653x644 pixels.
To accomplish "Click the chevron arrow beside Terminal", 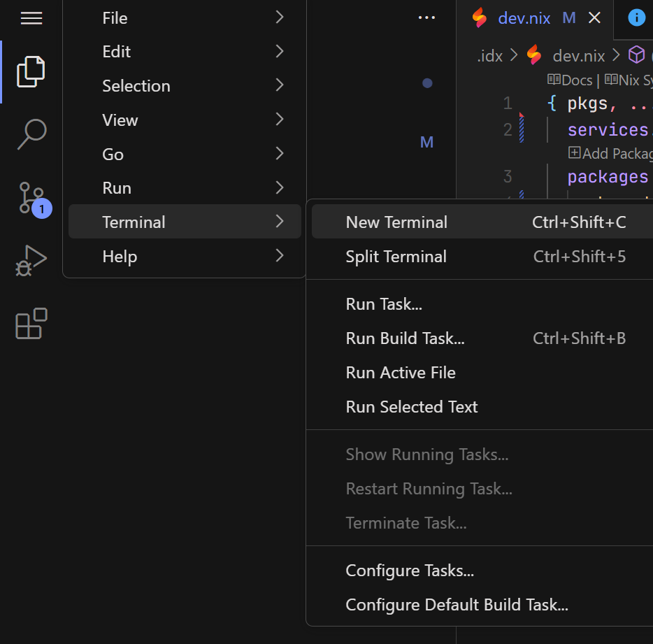I will 280,221.
